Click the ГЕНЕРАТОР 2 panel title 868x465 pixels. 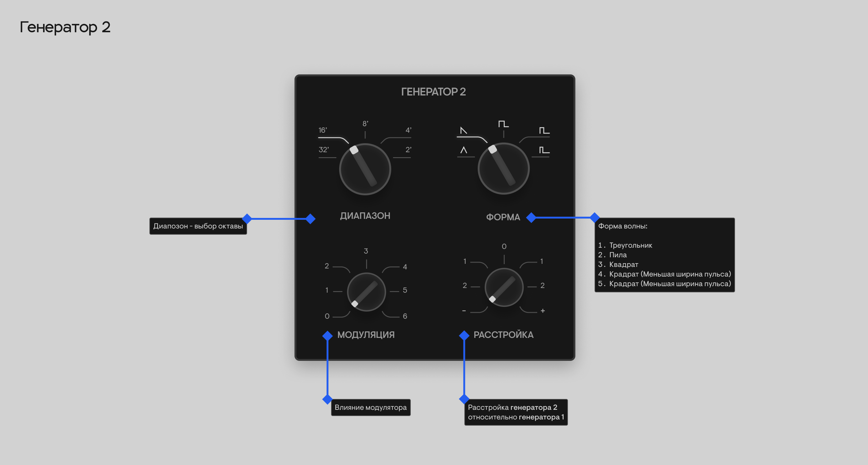click(x=434, y=92)
